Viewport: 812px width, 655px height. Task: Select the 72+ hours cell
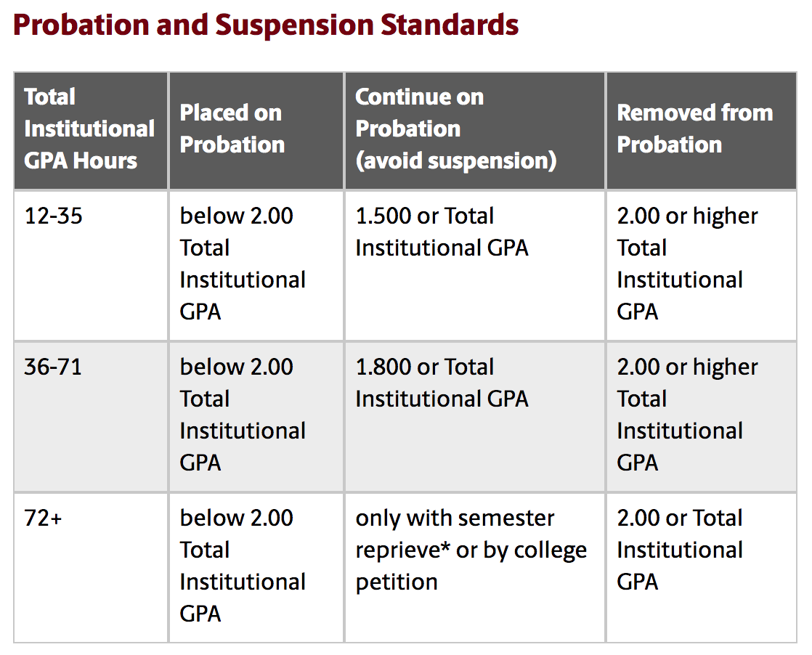[44, 518]
